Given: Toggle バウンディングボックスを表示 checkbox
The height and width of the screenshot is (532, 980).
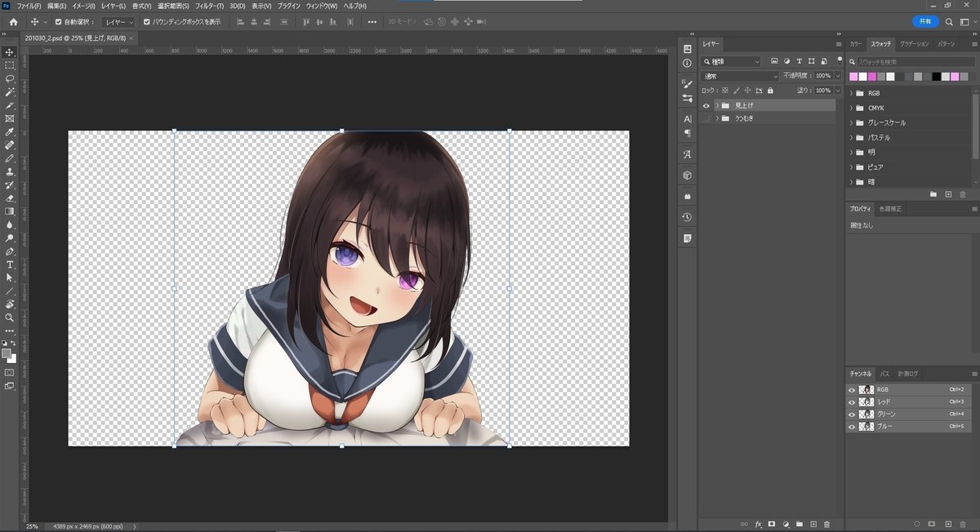Looking at the screenshot, I should click(x=146, y=22).
